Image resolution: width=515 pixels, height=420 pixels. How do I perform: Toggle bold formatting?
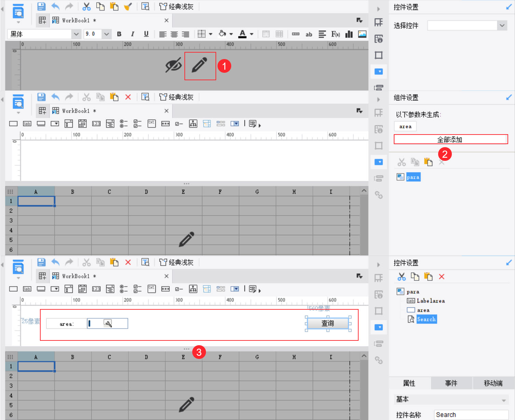(x=119, y=34)
